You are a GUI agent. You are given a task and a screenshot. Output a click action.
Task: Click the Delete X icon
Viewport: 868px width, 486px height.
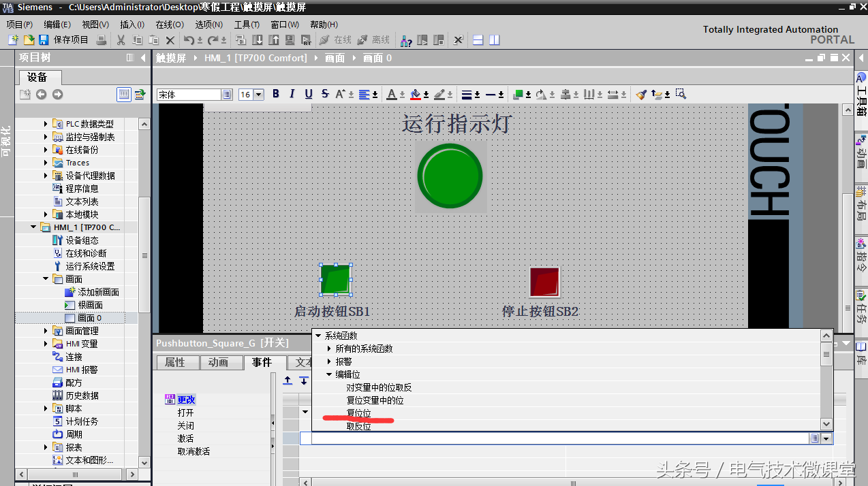click(170, 40)
